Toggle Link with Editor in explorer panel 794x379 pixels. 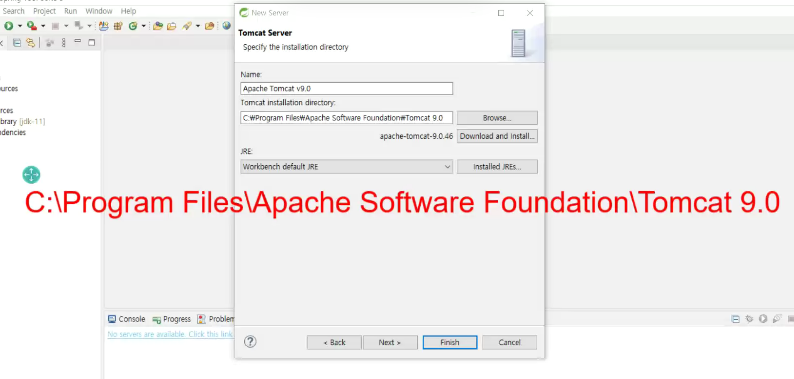click(31, 43)
